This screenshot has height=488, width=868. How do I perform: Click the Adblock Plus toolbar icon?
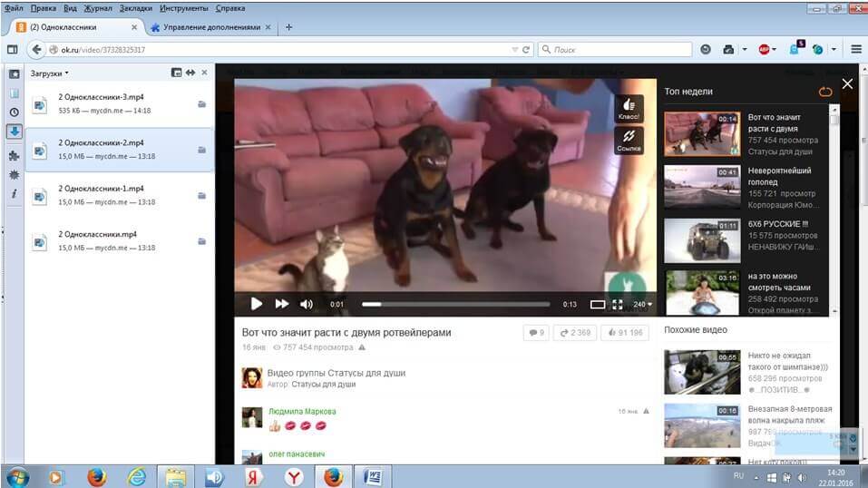tap(764, 50)
